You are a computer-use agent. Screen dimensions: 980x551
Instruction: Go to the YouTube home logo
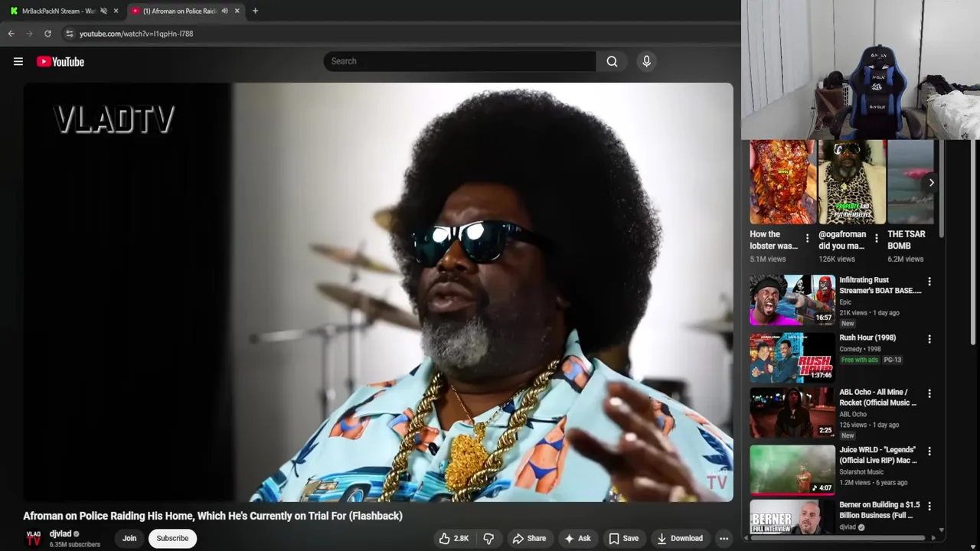point(60,62)
